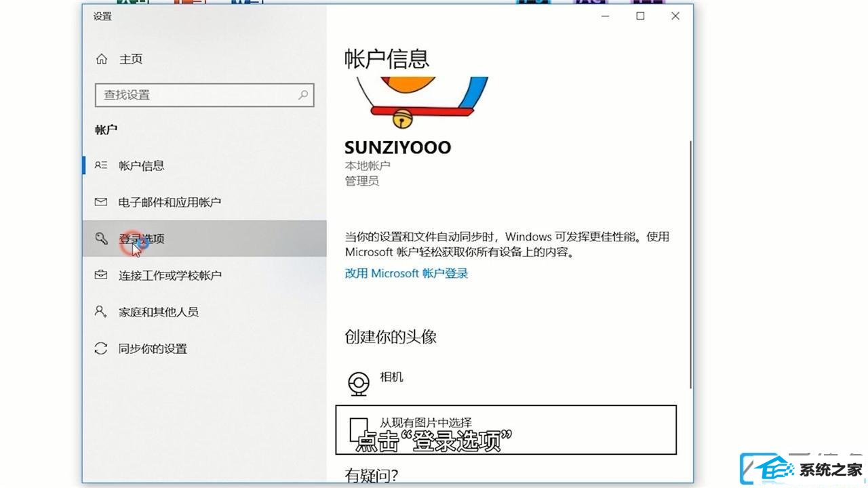Go to 家庭和其他人员
This screenshot has width=868, height=488.
[x=204, y=312]
